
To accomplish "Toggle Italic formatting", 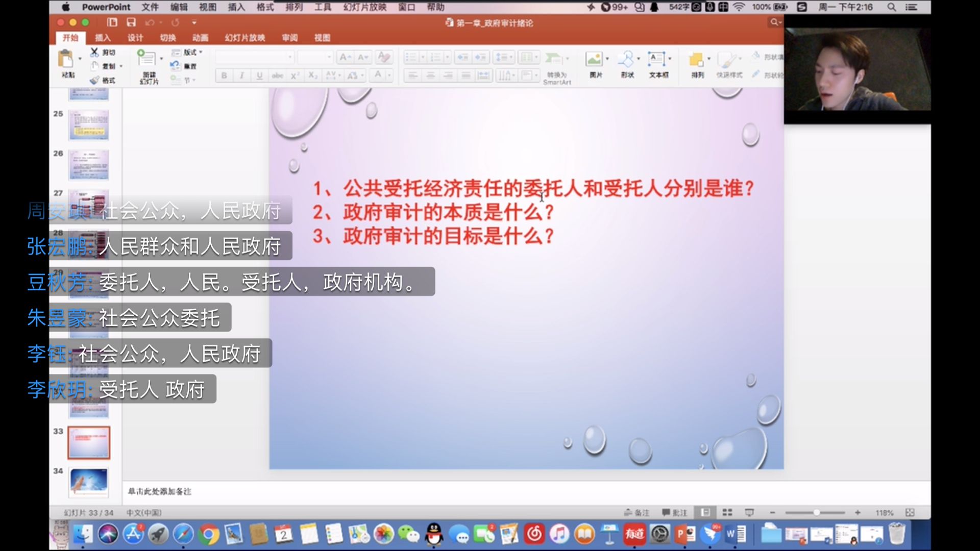I will [241, 76].
